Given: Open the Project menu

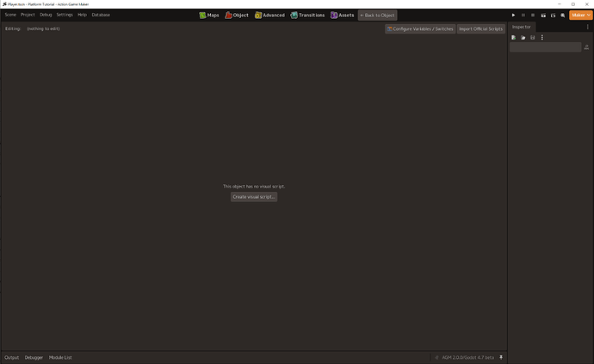Looking at the screenshot, I should [x=28, y=15].
